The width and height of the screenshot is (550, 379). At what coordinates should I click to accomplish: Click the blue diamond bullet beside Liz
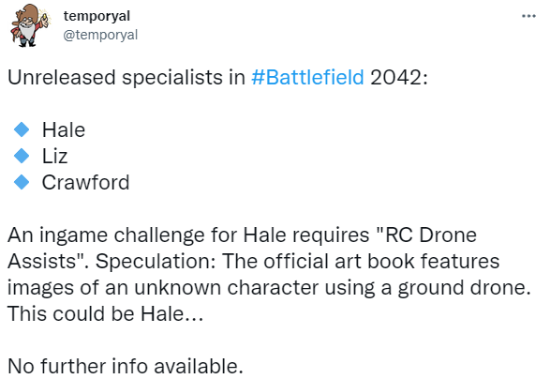point(21,156)
